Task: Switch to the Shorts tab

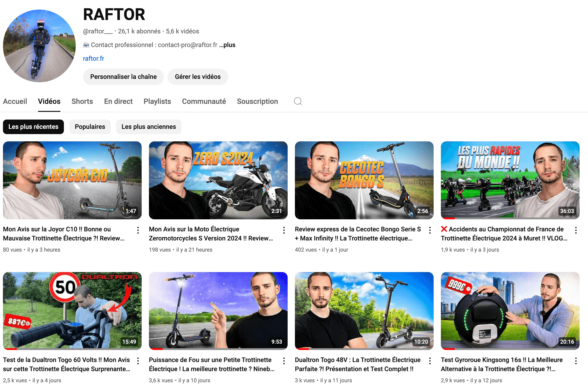Action: pyautogui.click(x=82, y=102)
